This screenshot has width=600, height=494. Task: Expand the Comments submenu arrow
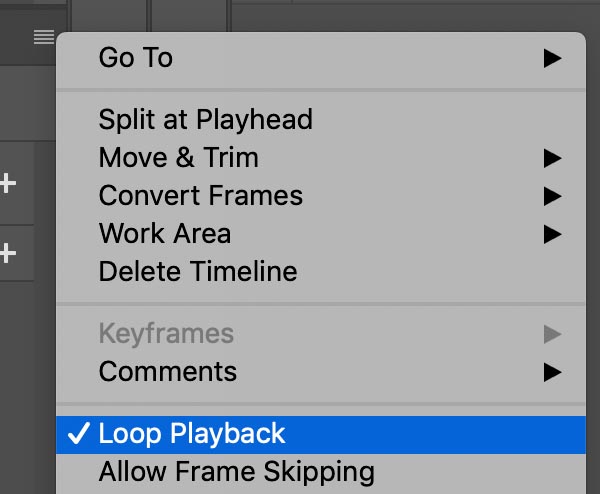[x=552, y=372]
